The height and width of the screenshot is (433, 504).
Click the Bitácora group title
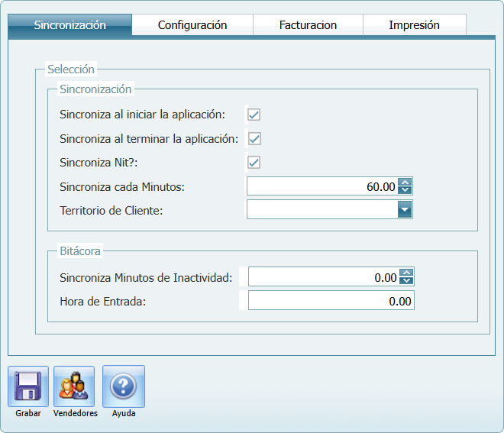pos(80,250)
